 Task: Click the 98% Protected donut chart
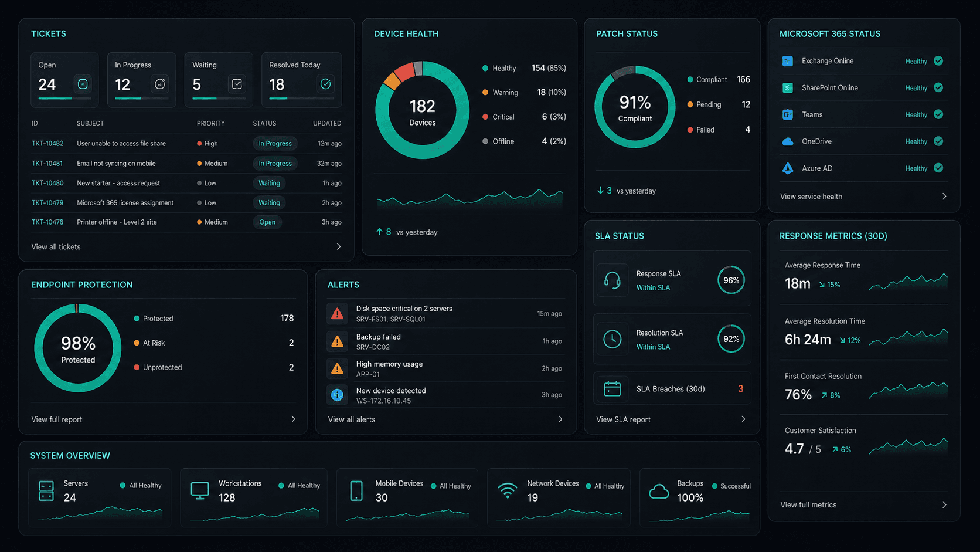[x=78, y=348]
